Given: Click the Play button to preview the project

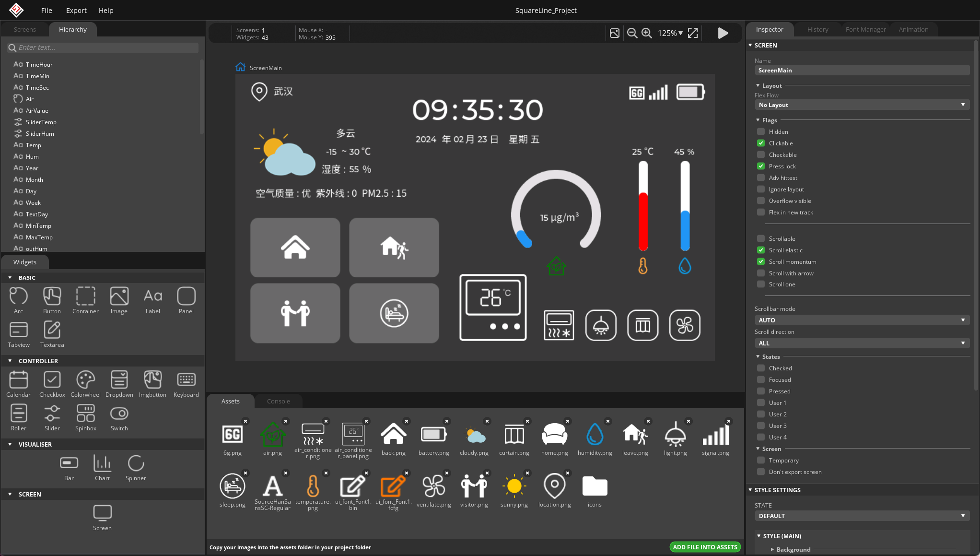Looking at the screenshot, I should coord(723,33).
